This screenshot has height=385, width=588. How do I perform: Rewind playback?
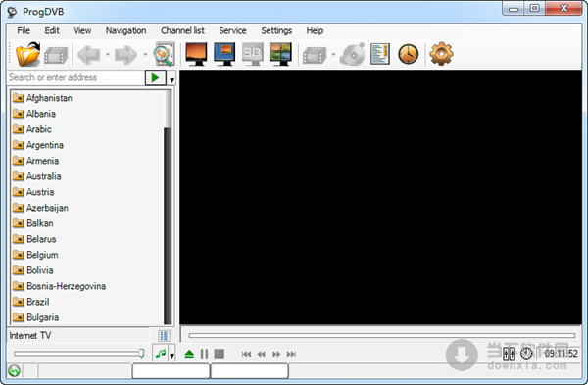[x=262, y=354]
